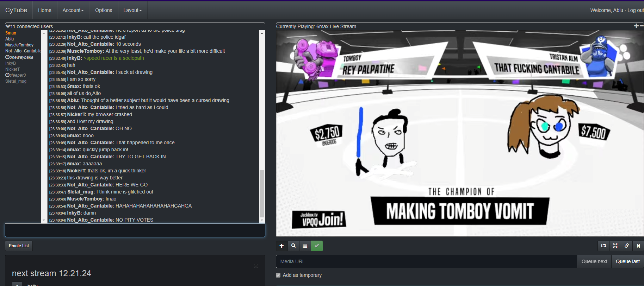Reload the video player with the retweet icon

coord(603,246)
